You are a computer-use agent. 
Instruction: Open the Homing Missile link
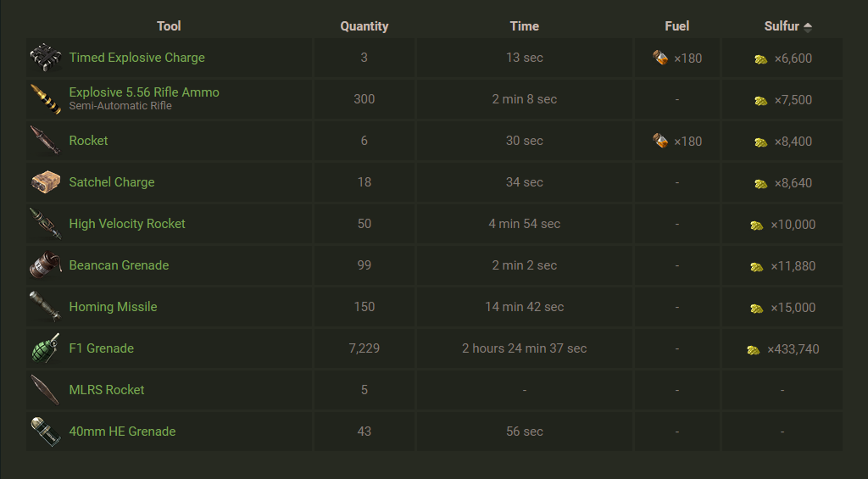tap(113, 307)
